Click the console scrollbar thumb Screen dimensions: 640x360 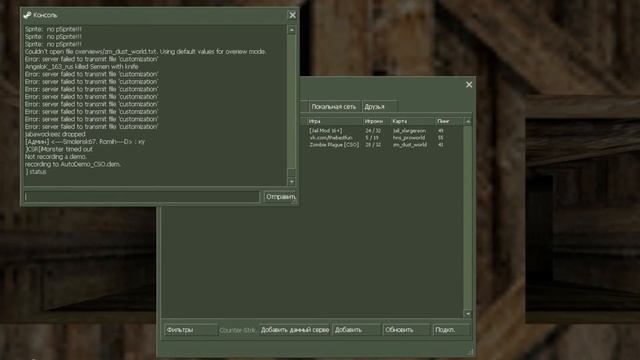click(291, 173)
